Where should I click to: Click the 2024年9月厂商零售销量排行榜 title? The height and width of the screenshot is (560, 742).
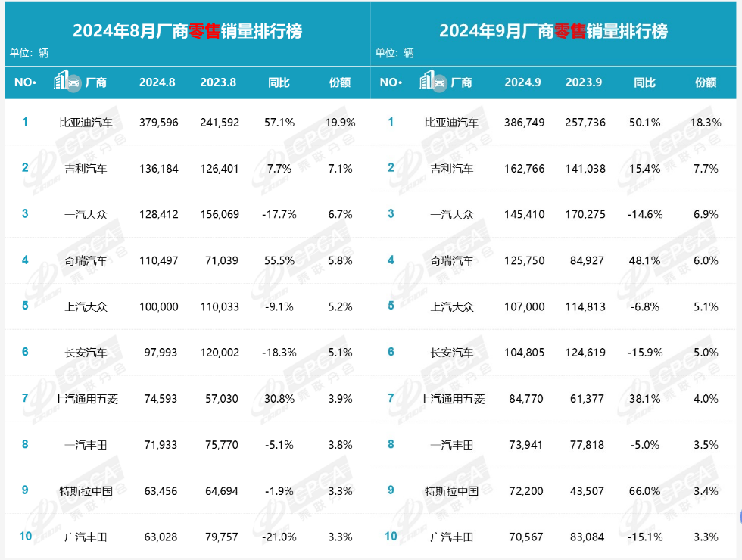coord(553,31)
